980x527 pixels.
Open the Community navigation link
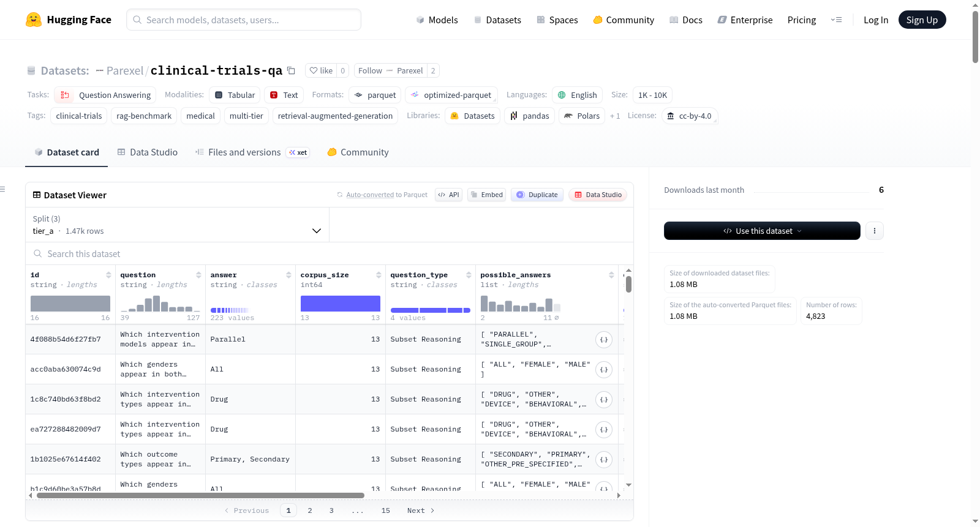tap(624, 20)
